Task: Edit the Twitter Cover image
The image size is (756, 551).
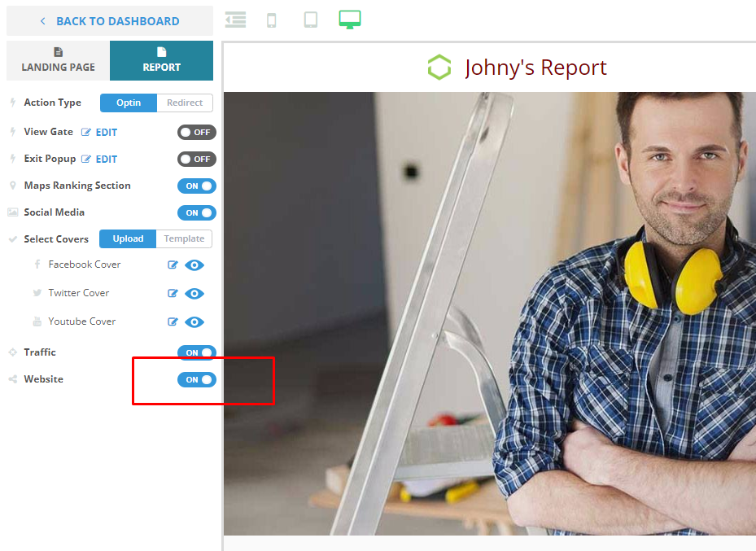Action: click(173, 293)
